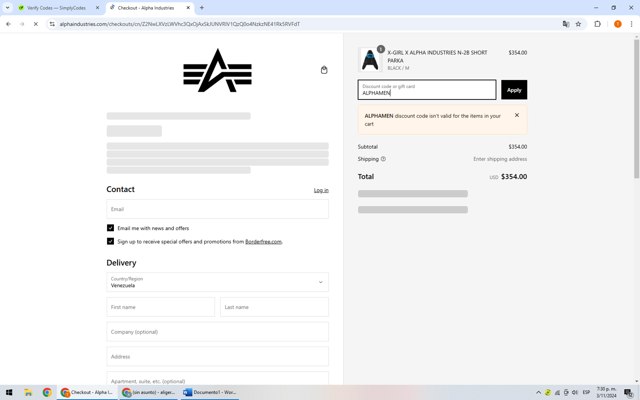This screenshot has height=400, width=640.
Task: Click the Address field
Action: point(217,357)
